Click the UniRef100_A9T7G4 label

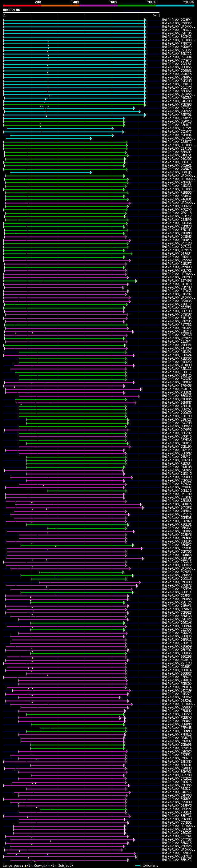tap(177, 108)
